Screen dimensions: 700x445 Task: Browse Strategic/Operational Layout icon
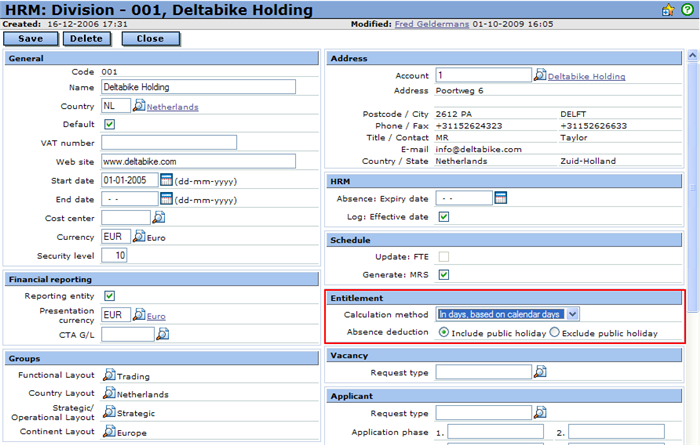pos(109,412)
